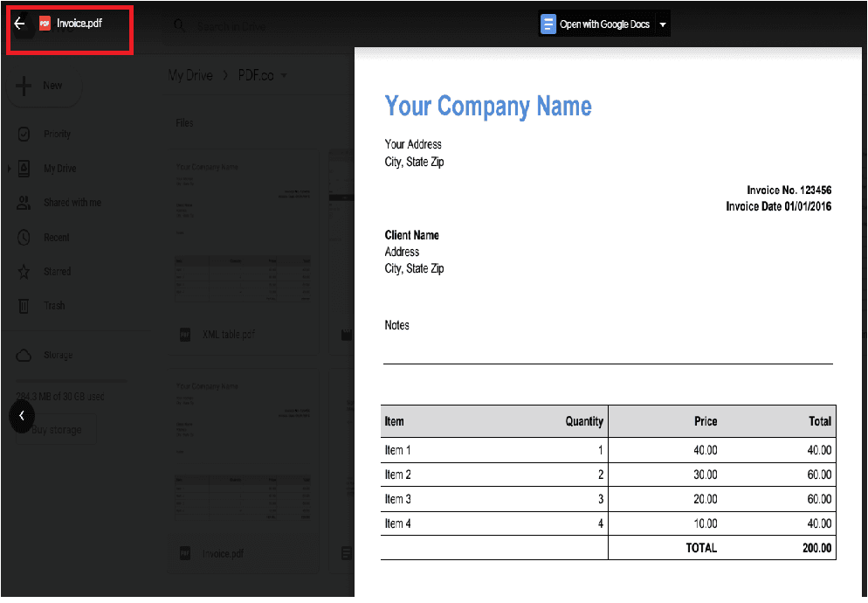Click the Starred star icon
This screenshot has height=603, width=868.
(x=24, y=272)
